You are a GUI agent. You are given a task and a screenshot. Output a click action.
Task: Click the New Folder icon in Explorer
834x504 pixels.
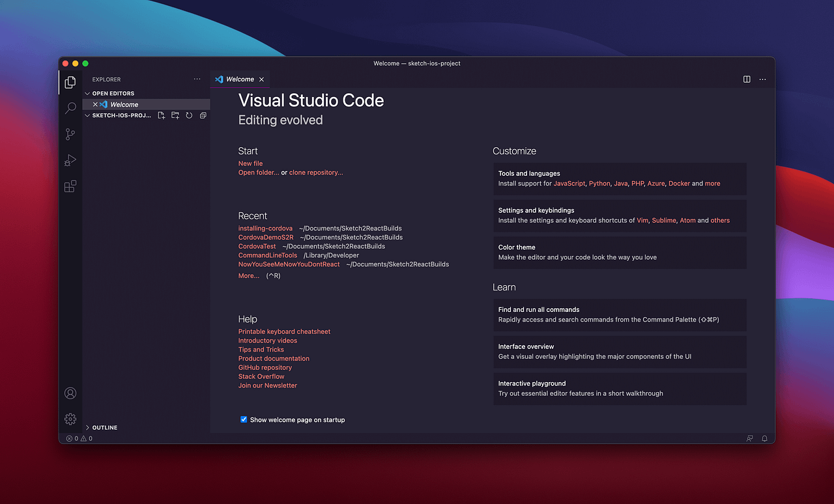pos(175,115)
